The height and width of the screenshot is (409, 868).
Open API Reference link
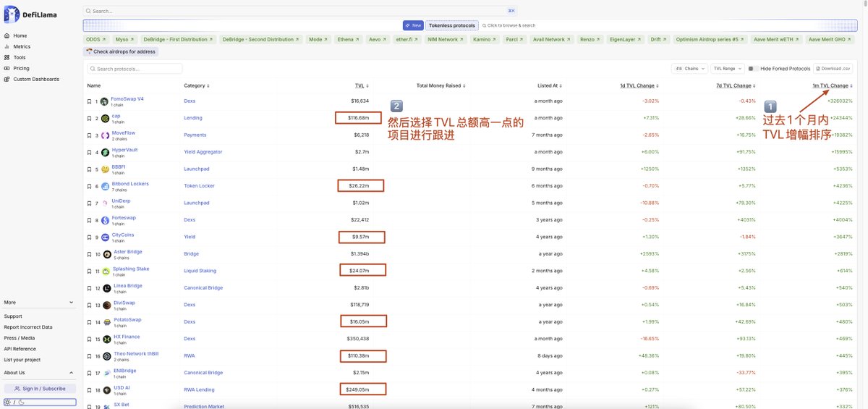(x=20, y=349)
